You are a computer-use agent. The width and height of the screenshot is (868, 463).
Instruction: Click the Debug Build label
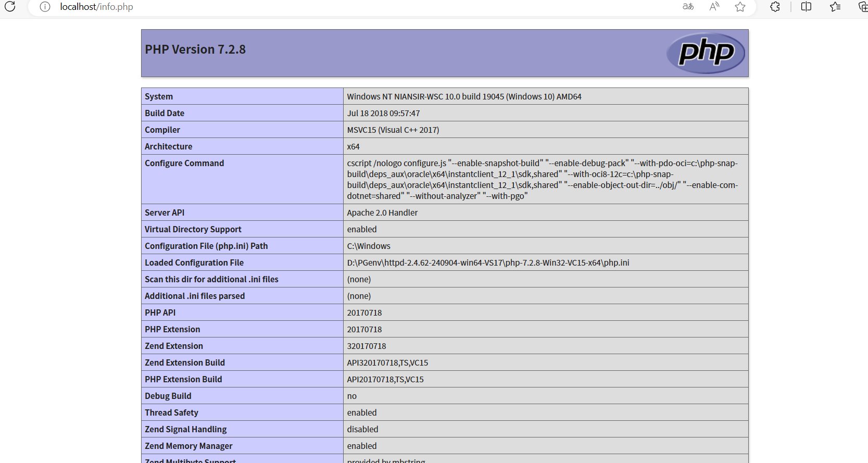168,396
